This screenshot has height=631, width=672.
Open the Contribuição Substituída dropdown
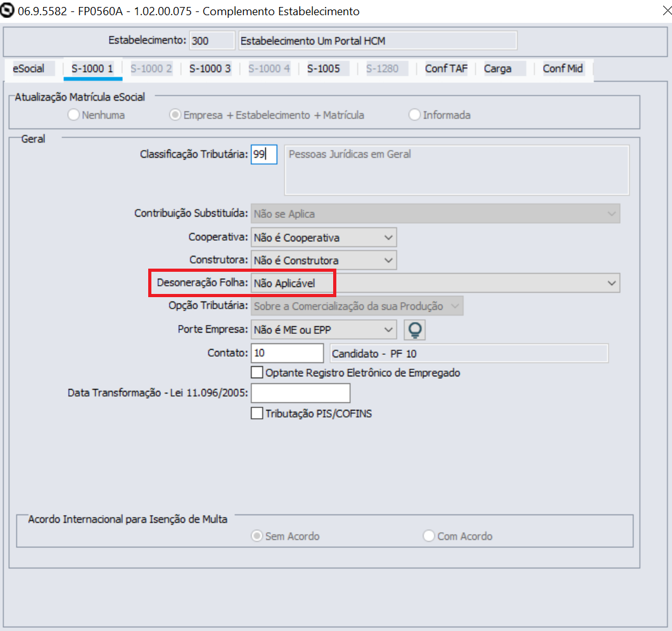coord(435,214)
